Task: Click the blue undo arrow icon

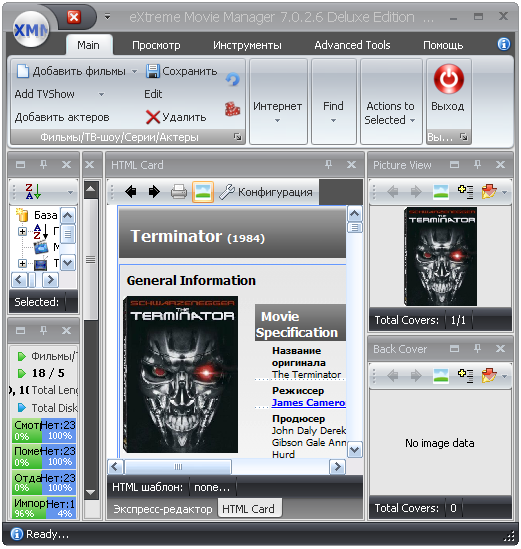Action: coord(232,80)
